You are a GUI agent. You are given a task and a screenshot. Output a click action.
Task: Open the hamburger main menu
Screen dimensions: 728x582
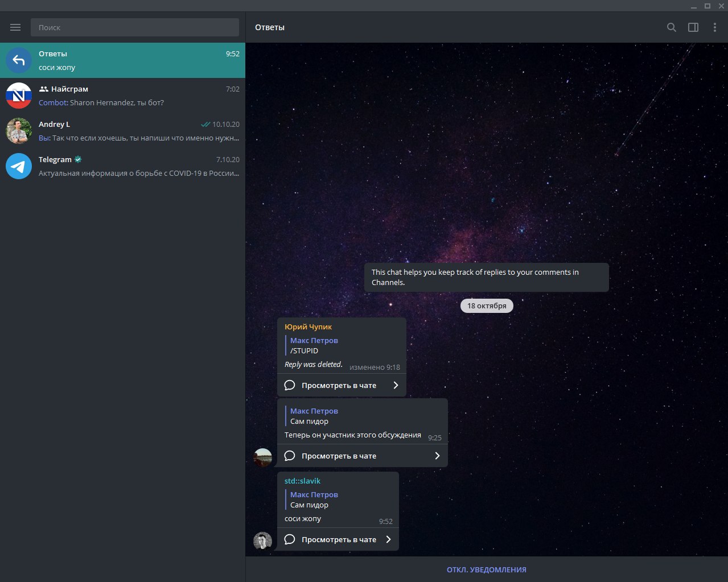[15, 27]
